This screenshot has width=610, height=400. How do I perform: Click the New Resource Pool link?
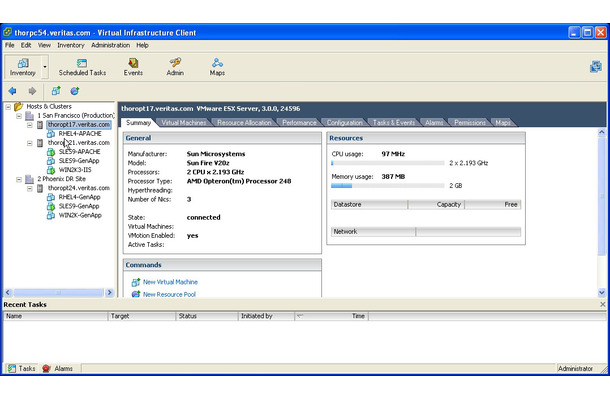169,295
